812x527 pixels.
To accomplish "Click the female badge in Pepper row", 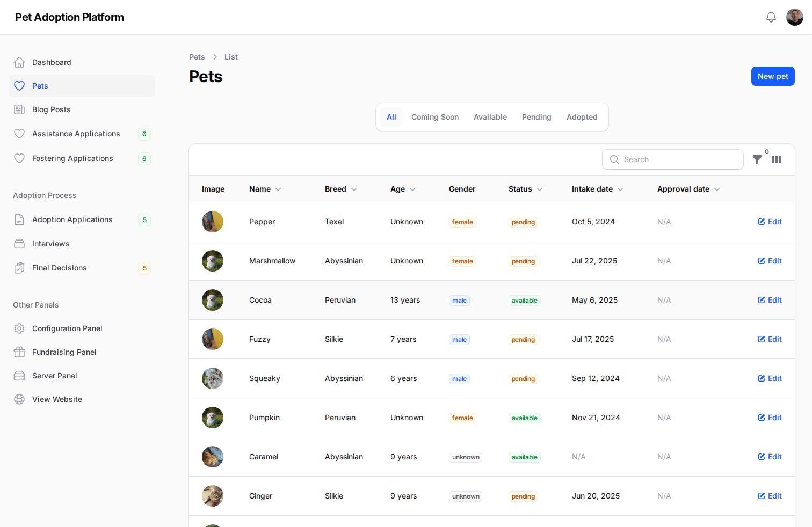I will coord(462,222).
